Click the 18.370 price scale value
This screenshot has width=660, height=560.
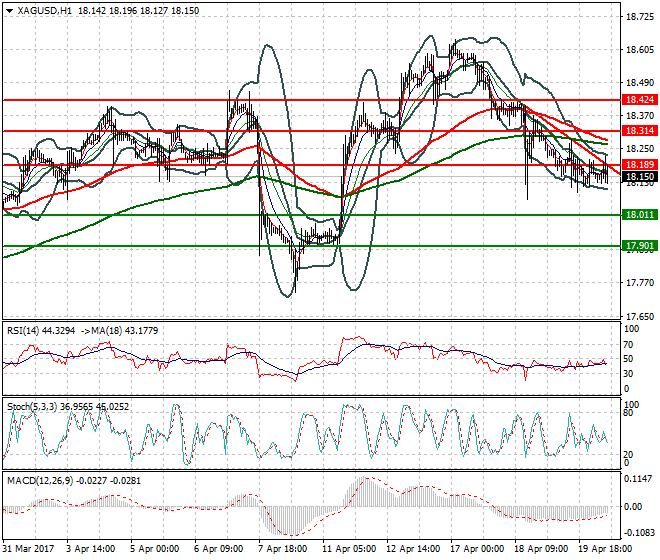point(640,115)
